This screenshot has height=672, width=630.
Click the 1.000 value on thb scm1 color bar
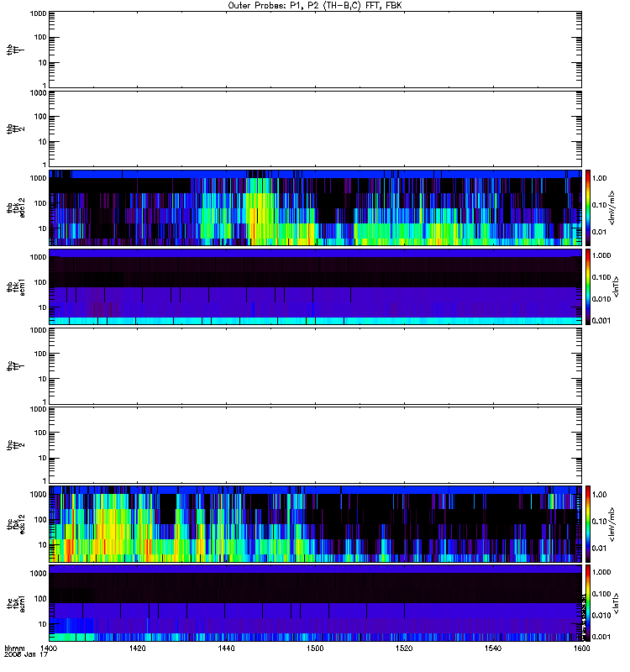coord(601,255)
